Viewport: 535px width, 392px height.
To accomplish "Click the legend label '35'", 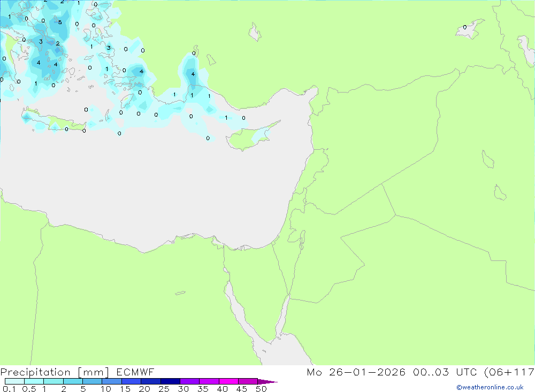I will click(203, 389).
